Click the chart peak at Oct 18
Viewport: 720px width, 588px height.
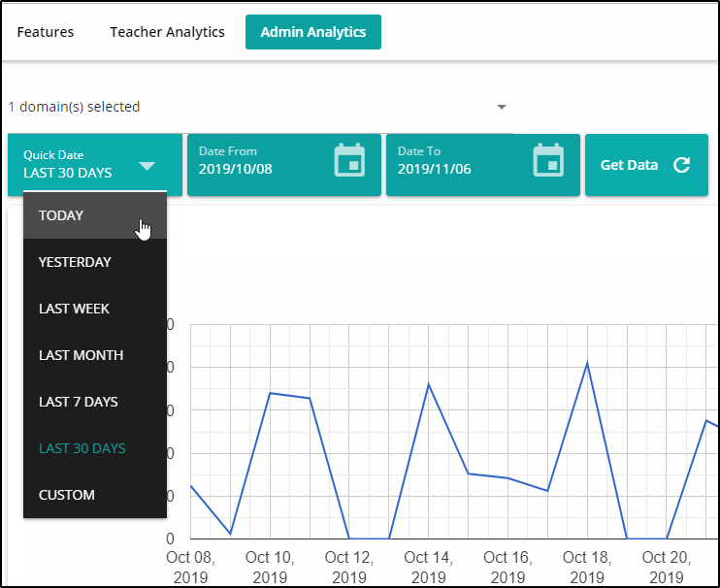[x=587, y=364]
